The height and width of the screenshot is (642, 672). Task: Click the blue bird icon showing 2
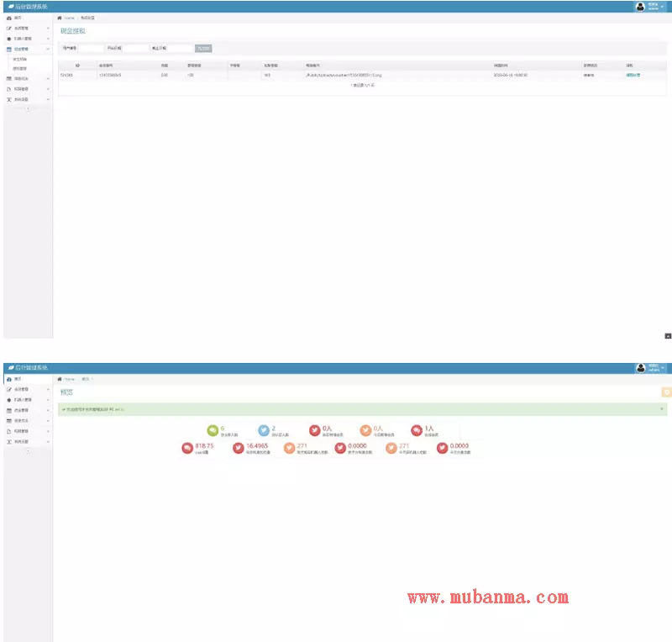[x=264, y=431]
